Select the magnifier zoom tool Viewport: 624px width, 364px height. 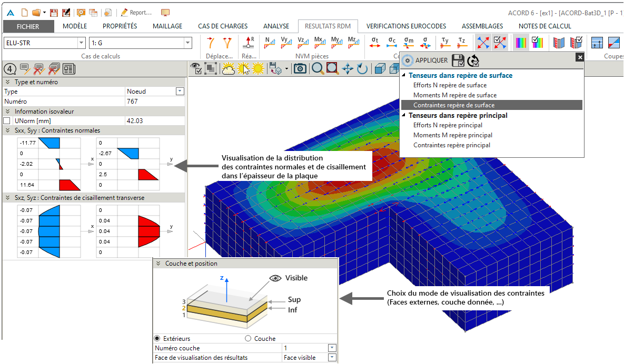coord(317,69)
